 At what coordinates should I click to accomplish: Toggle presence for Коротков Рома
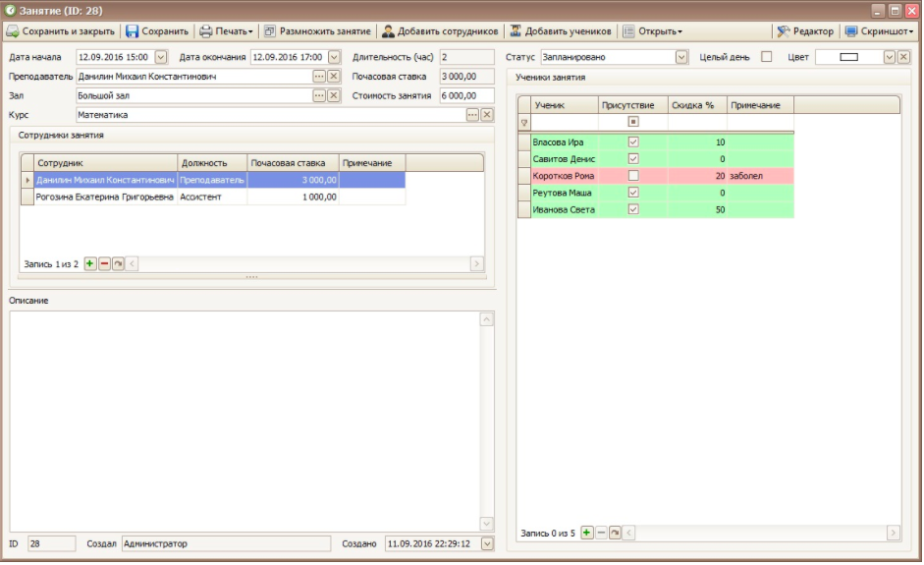point(633,176)
